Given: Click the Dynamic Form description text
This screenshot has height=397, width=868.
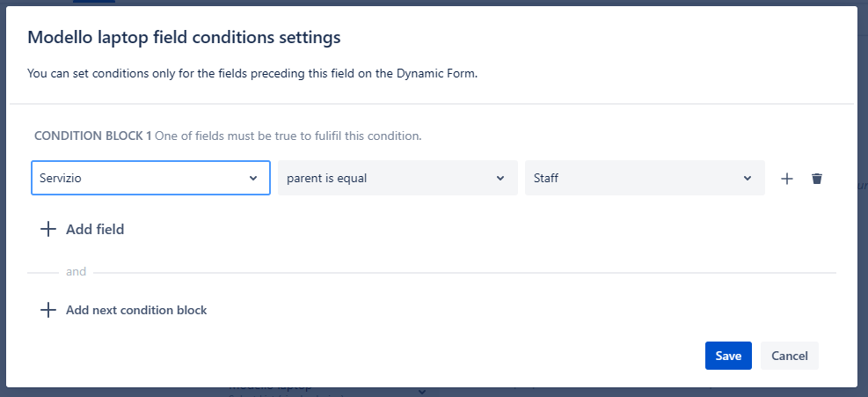Looking at the screenshot, I should pos(252,74).
